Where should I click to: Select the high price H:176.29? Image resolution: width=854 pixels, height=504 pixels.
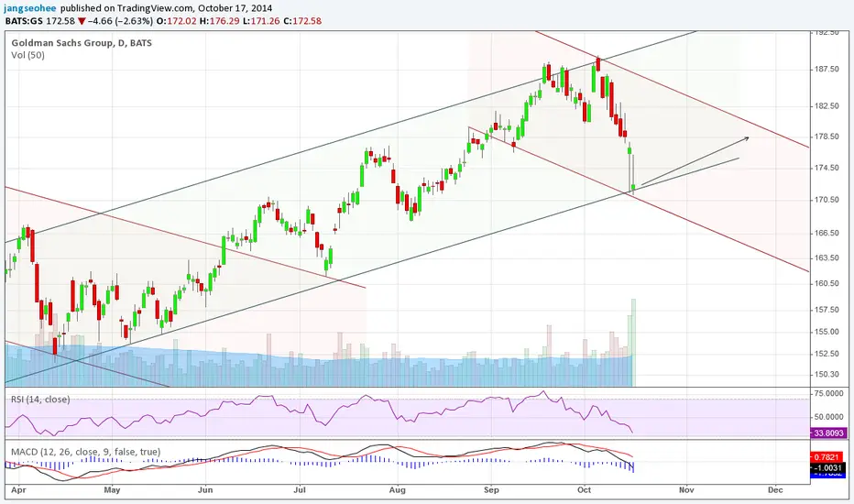(219, 21)
